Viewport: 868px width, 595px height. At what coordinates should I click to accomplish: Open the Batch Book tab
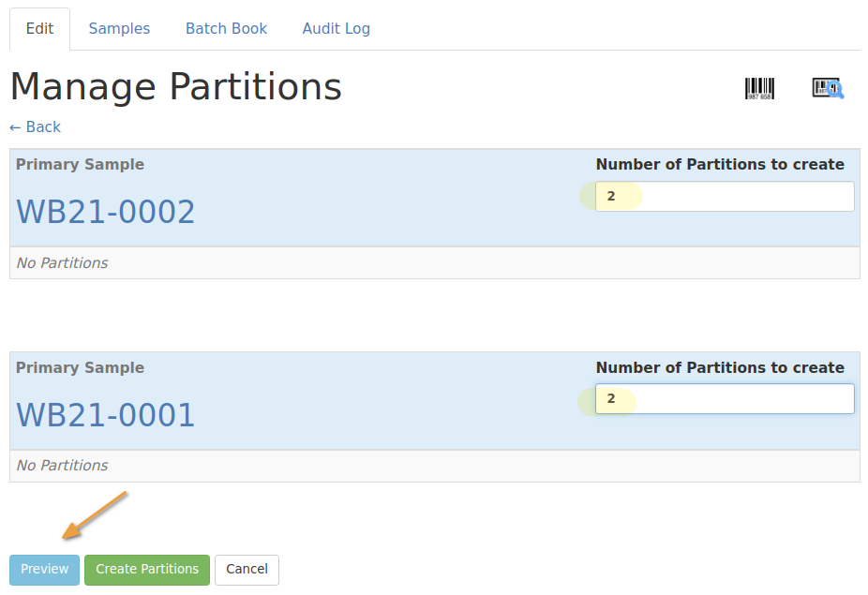click(x=225, y=28)
